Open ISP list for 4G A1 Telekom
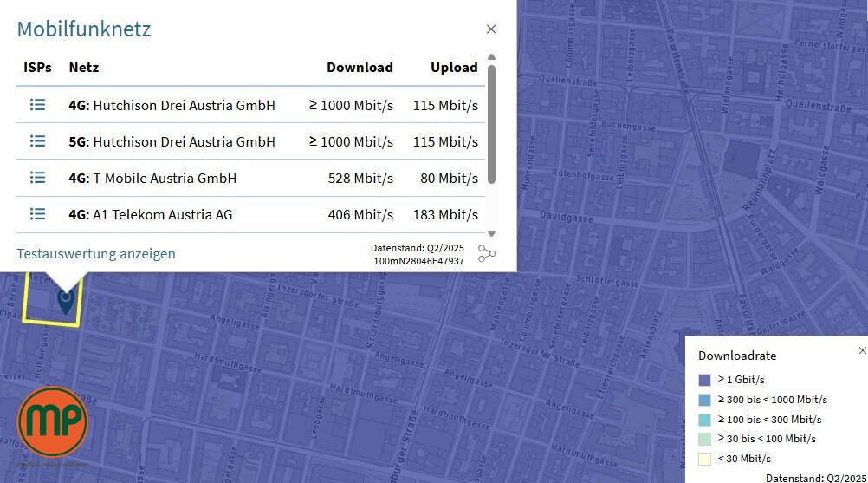The width and height of the screenshot is (868, 483). coord(37,214)
